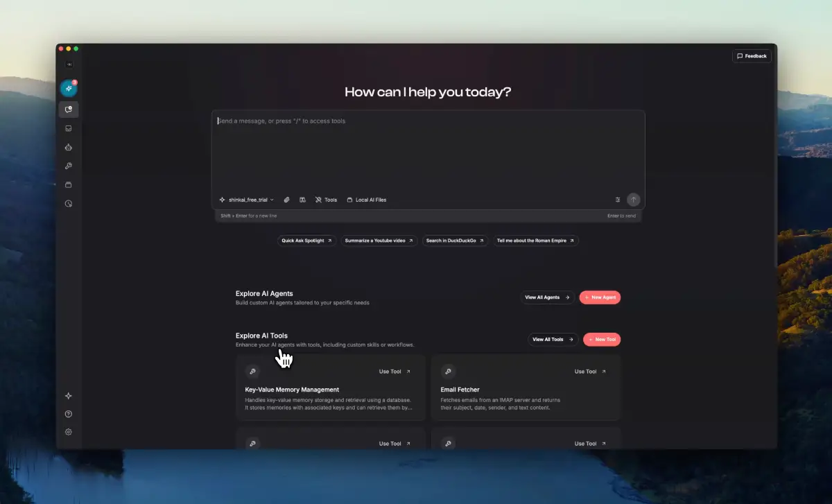Open the chat configuration sliders icon

click(x=618, y=200)
